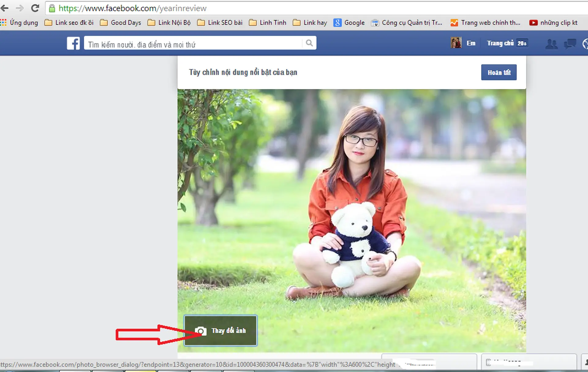Open Link hay bookmark folder
588x372 pixels.
(x=310, y=23)
